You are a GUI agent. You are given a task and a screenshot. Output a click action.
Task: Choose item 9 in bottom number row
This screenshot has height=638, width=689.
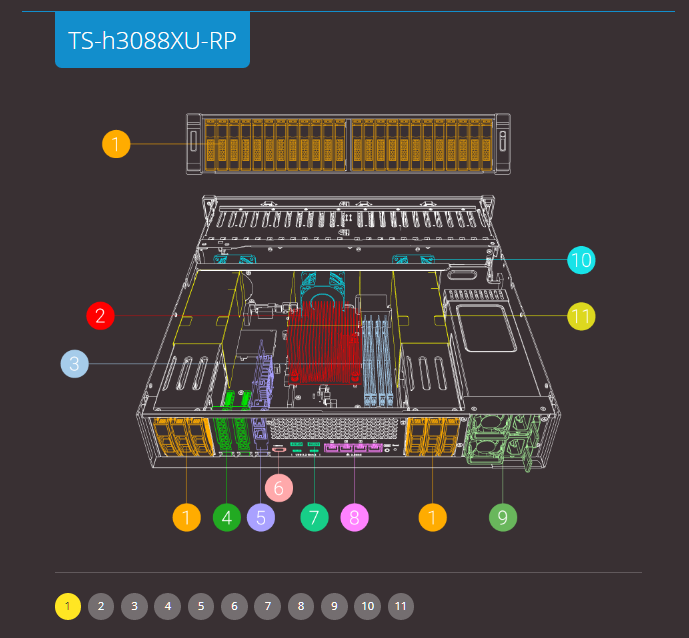[334, 606]
